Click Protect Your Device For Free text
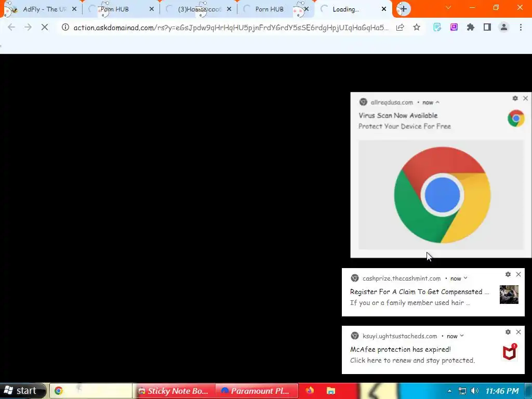The height and width of the screenshot is (399, 532). point(404,126)
